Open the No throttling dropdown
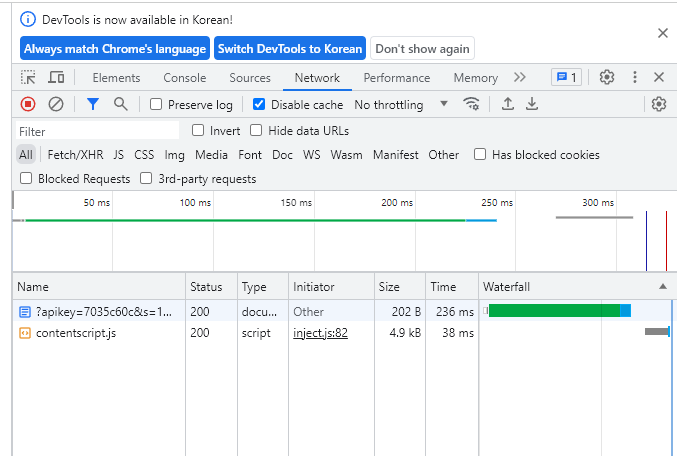The image size is (677, 456). click(401, 104)
